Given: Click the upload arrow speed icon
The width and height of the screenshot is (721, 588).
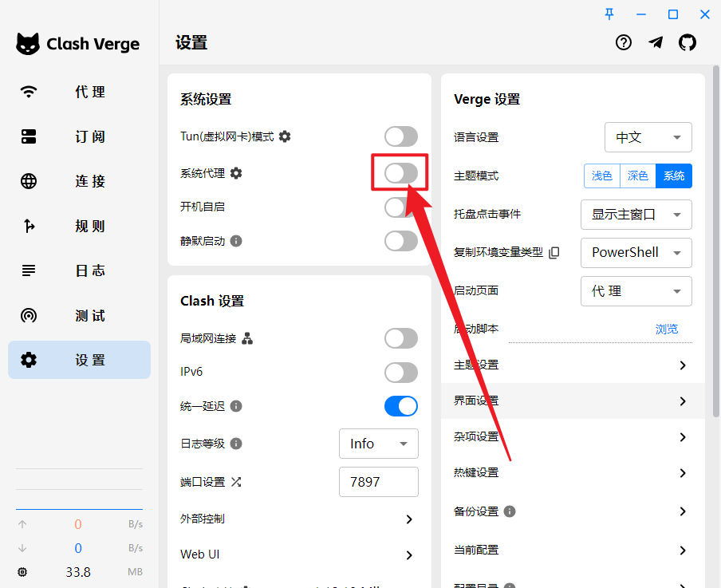Looking at the screenshot, I should pyautogui.click(x=22, y=524).
